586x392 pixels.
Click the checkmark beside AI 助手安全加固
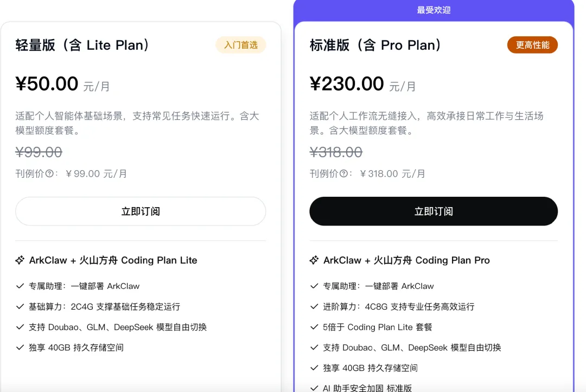click(x=314, y=388)
